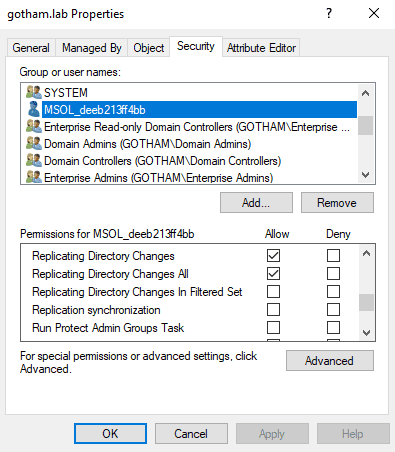Close the gotham.lab Properties dialog
The width and height of the screenshot is (395, 452).
click(x=374, y=13)
